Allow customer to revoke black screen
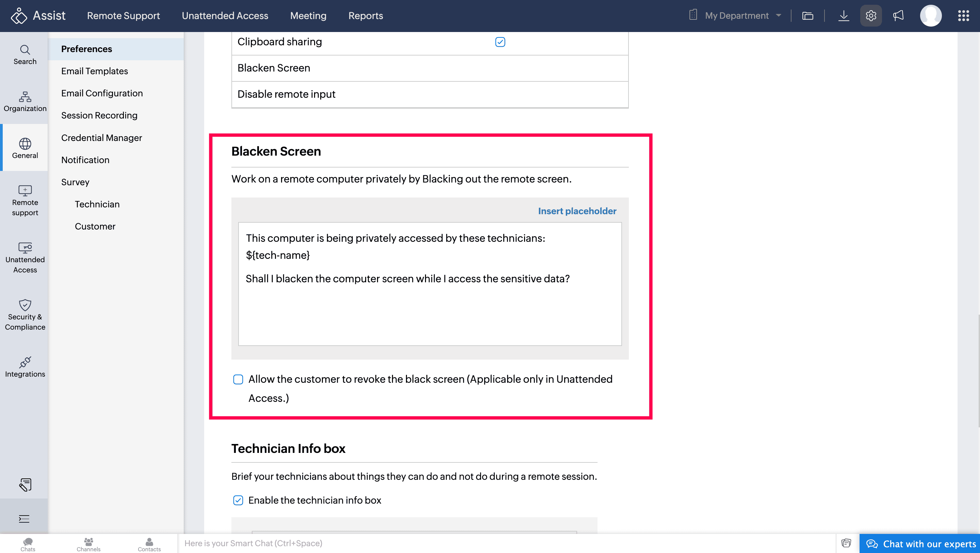This screenshot has height=553, width=980. click(x=238, y=379)
